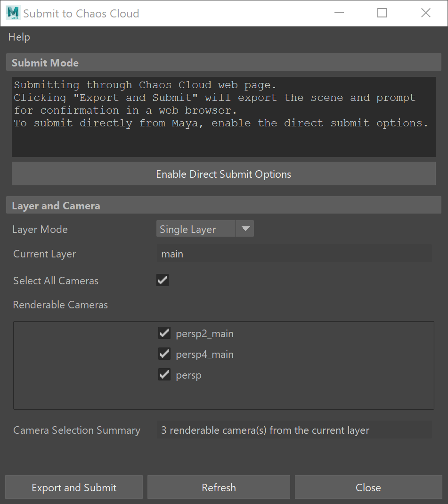The width and height of the screenshot is (448, 504).
Task: Click the Current Layer field showing main
Action: pos(294,254)
